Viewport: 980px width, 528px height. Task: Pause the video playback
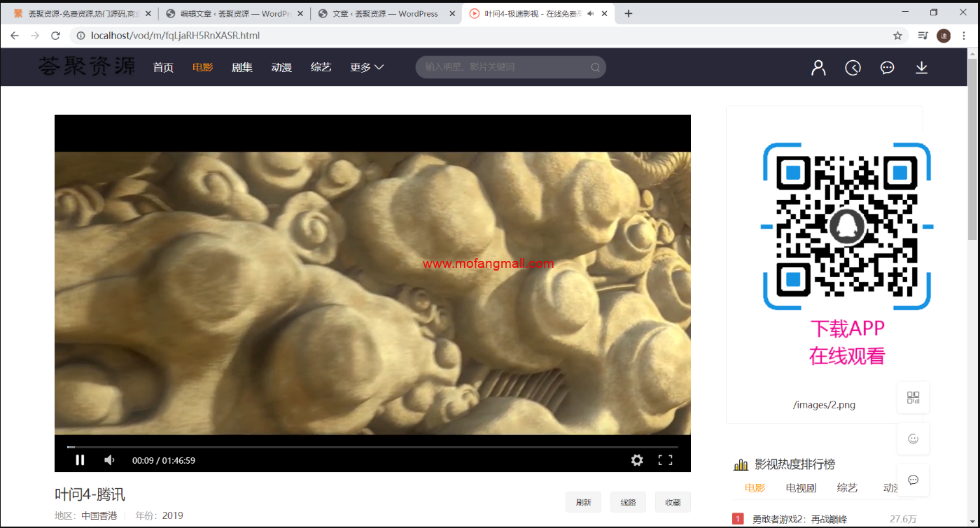tap(80, 460)
